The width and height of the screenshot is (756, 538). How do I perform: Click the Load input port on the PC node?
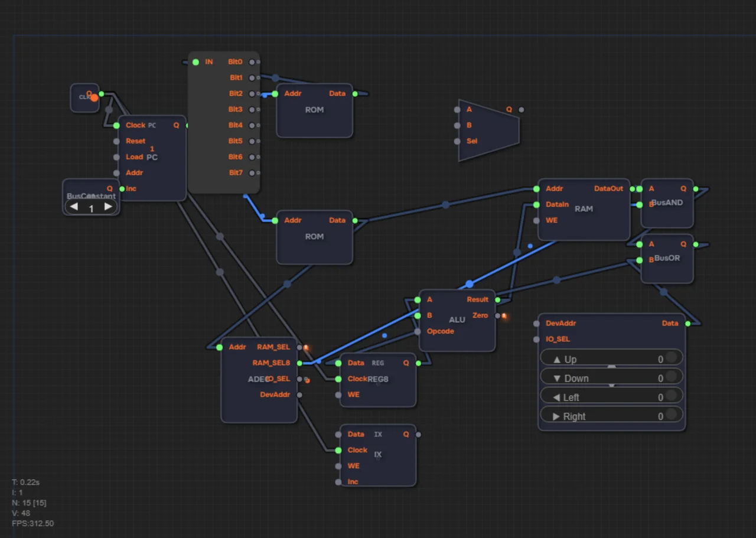pos(116,157)
